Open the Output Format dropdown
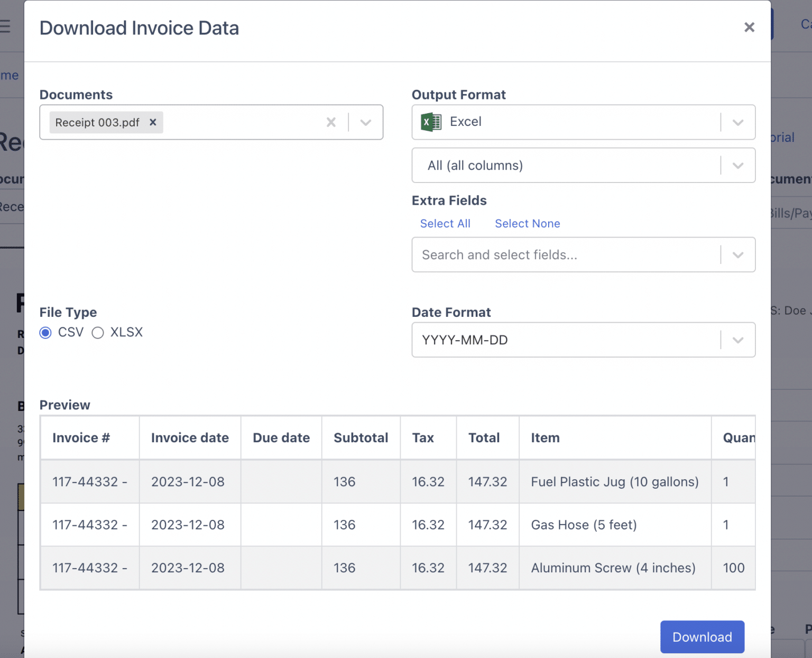This screenshot has height=658, width=812. click(x=738, y=122)
